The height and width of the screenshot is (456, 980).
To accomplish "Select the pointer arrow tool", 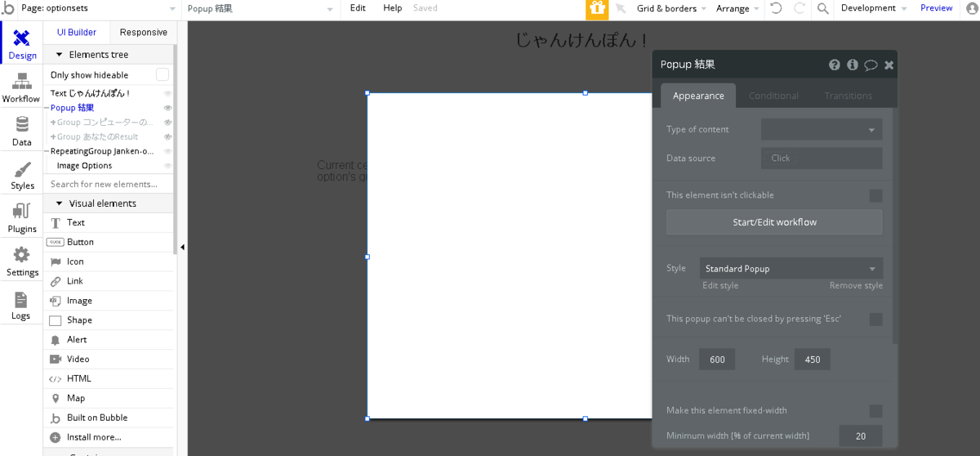I will point(621,8).
